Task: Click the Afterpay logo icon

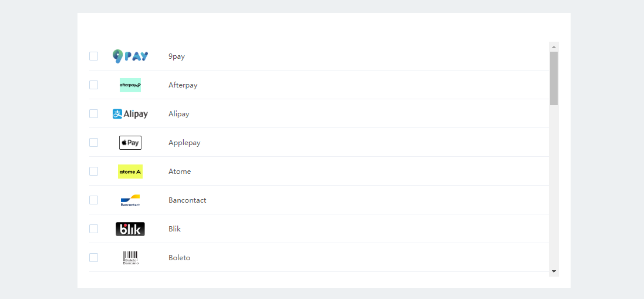Action: point(130,85)
